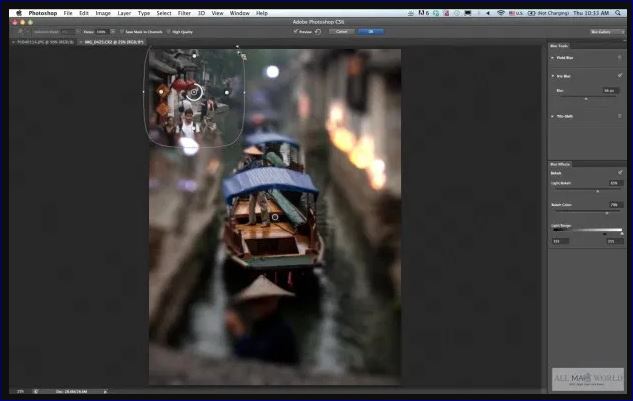Image resolution: width=633 pixels, height=401 pixels.
Task: Switch to the first document tab
Action: click(43, 42)
